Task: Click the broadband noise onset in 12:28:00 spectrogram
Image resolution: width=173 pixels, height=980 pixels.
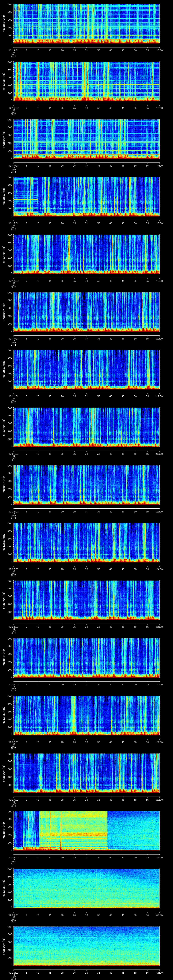Action: coord(40,829)
